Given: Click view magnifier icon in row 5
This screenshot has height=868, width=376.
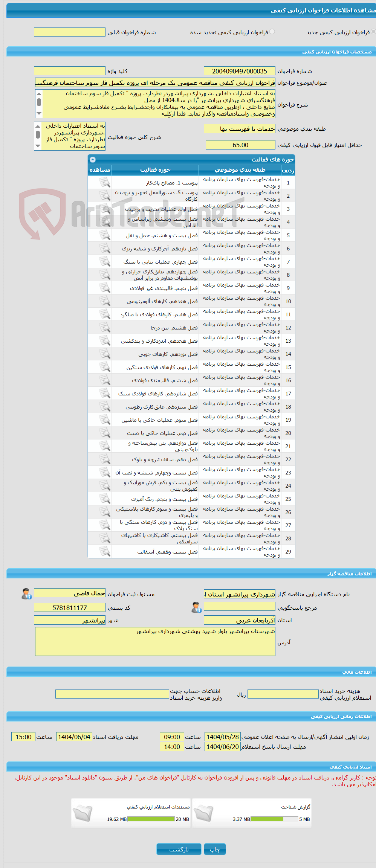Looking at the screenshot, I should coord(104,235).
